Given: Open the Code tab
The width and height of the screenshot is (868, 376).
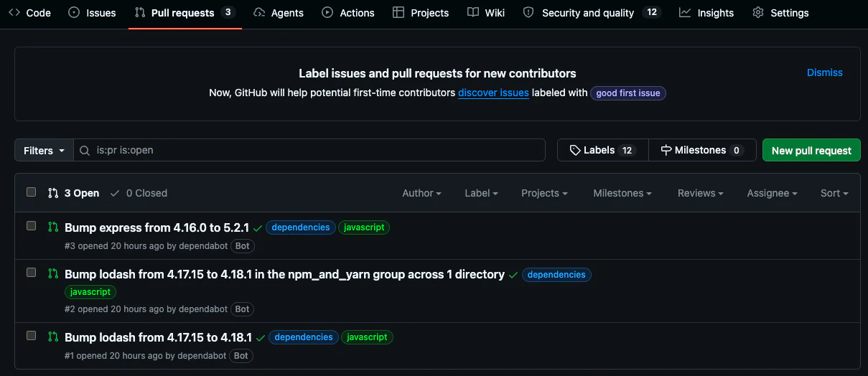Looking at the screenshot, I should click(x=29, y=13).
